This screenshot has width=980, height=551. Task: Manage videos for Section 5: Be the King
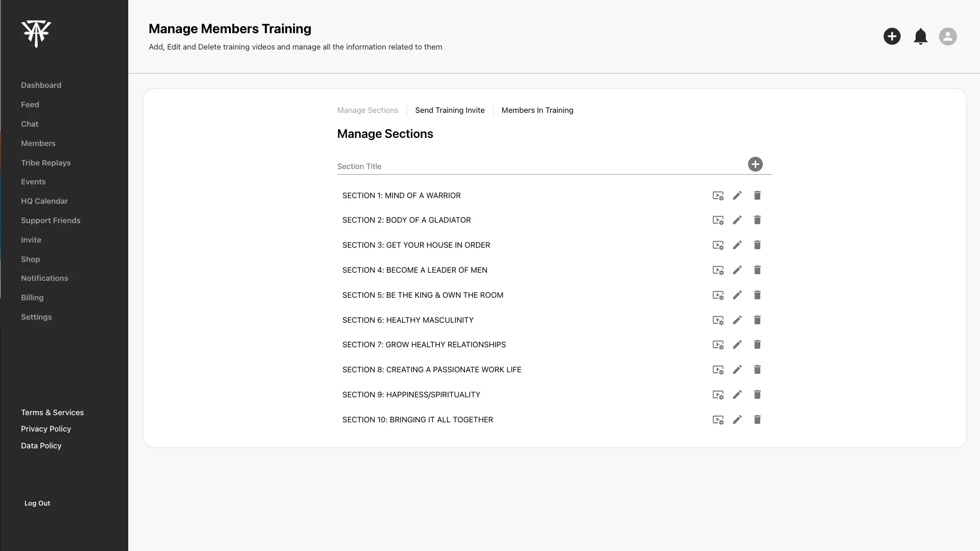(718, 295)
